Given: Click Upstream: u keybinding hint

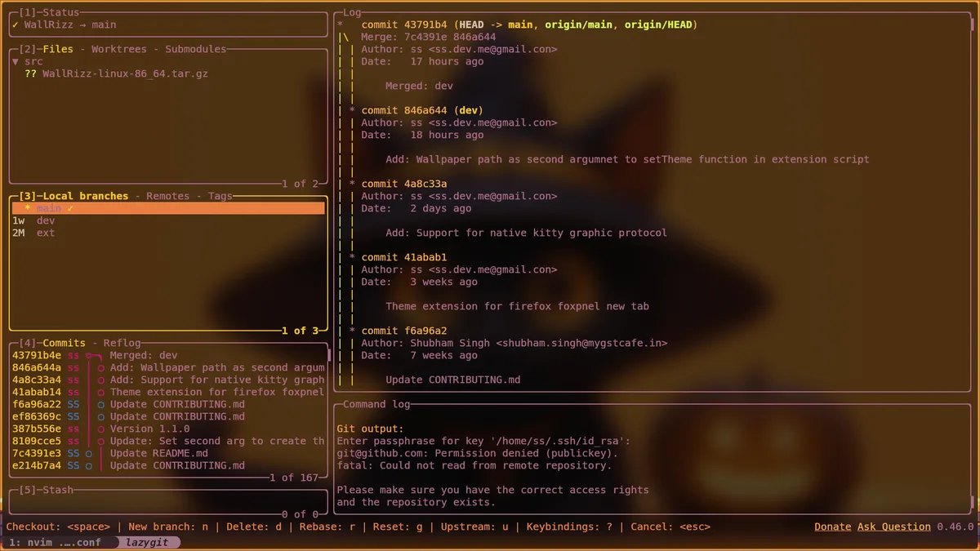Looking at the screenshot, I should pyautogui.click(x=474, y=527).
